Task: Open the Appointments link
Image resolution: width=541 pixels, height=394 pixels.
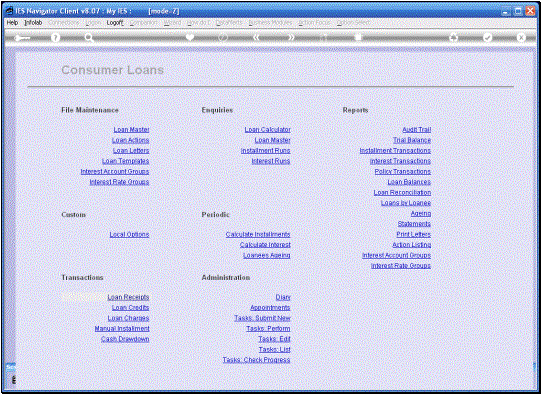Action: point(270,307)
